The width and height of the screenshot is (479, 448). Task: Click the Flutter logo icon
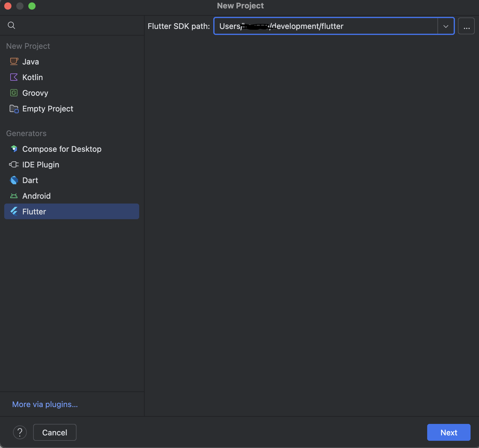pos(14,211)
